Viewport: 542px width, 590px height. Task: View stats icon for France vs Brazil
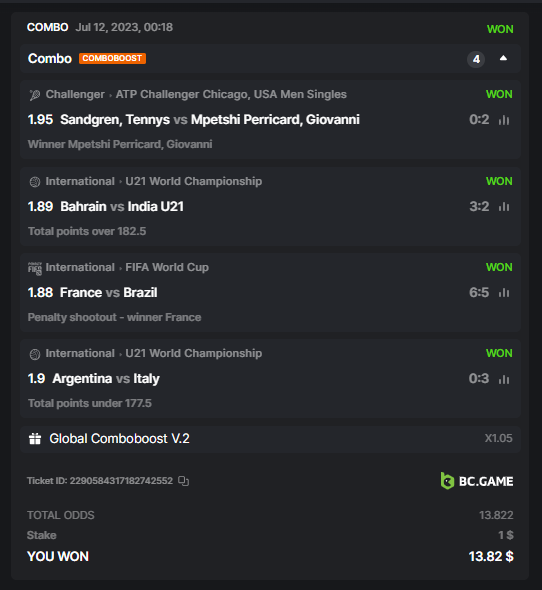(x=504, y=292)
